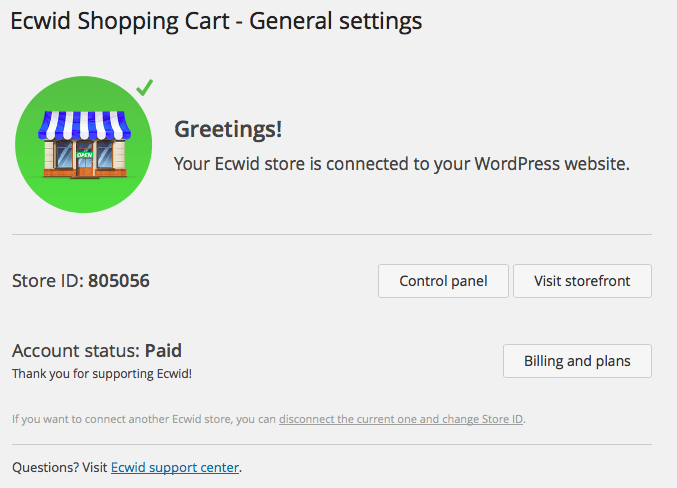Image resolution: width=677 pixels, height=488 pixels.
Task: Click the store connected to WordPress message
Action: tap(401, 163)
